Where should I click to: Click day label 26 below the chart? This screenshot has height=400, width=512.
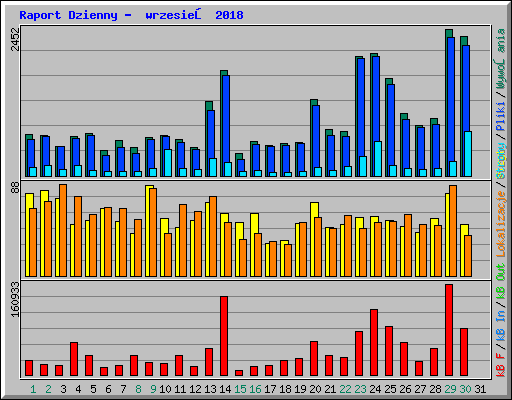tap(405, 389)
